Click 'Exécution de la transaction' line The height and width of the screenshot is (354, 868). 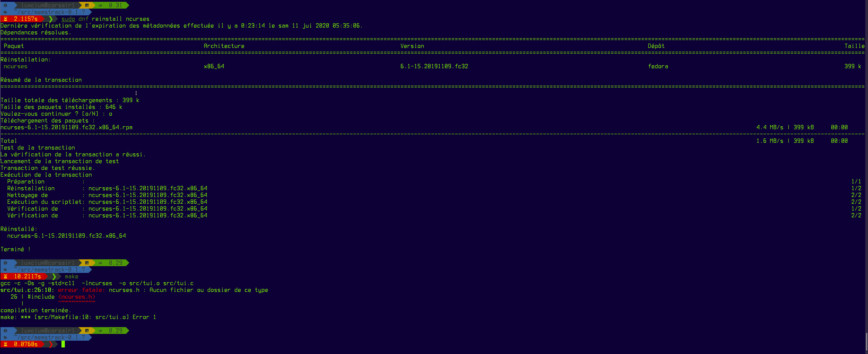pos(46,174)
